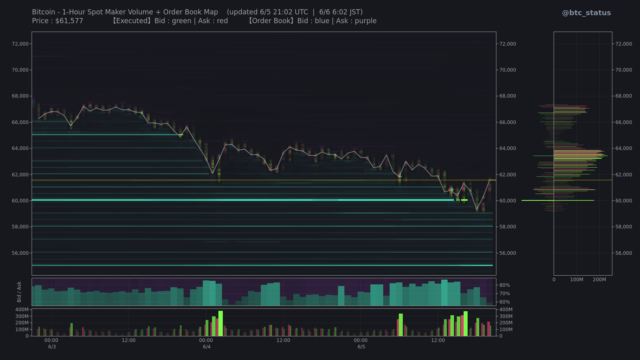640x360 pixels.
Task: Click the '00:00 6/3' time axis label
Action: tap(51, 343)
